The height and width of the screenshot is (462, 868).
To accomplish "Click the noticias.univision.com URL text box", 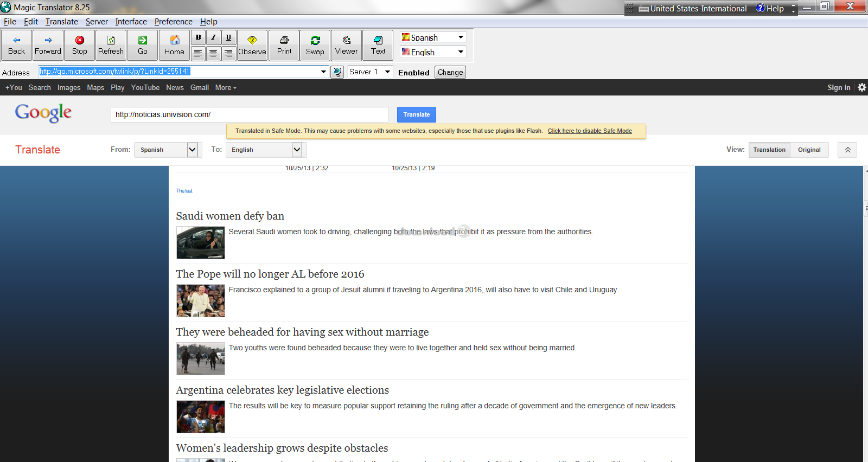I will [x=250, y=114].
